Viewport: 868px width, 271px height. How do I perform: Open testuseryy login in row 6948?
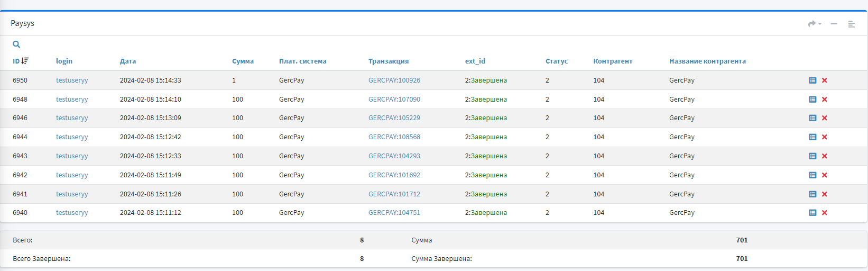72,100
